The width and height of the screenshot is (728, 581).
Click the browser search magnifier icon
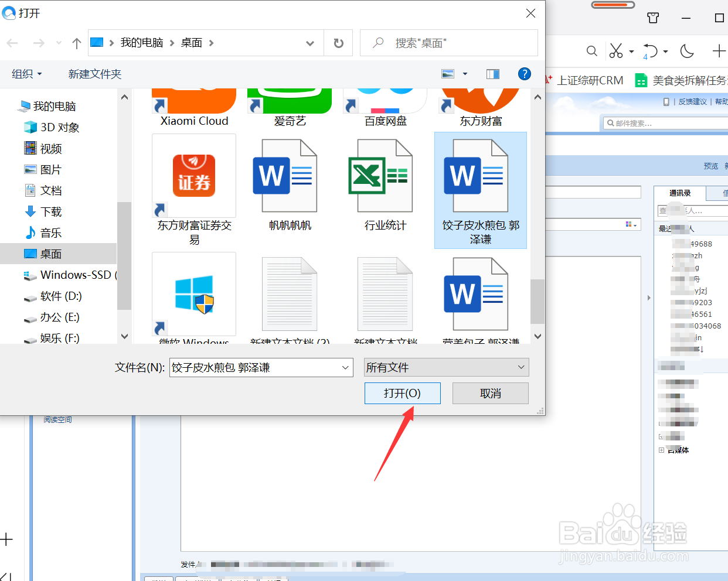[592, 51]
